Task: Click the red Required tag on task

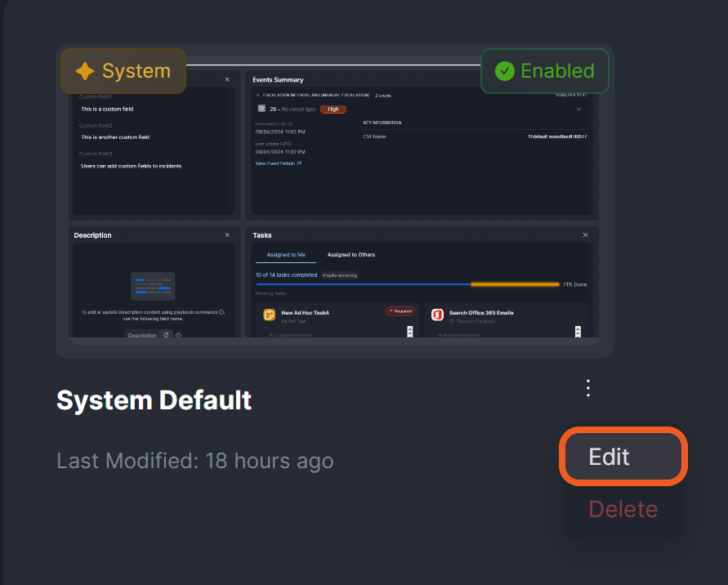Action: pyautogui.click(x=400, y=311)
